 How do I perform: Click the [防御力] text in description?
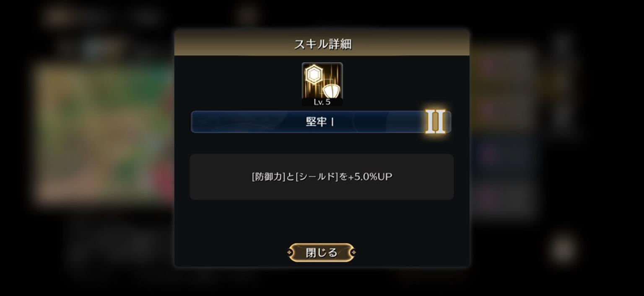[269, 177]
